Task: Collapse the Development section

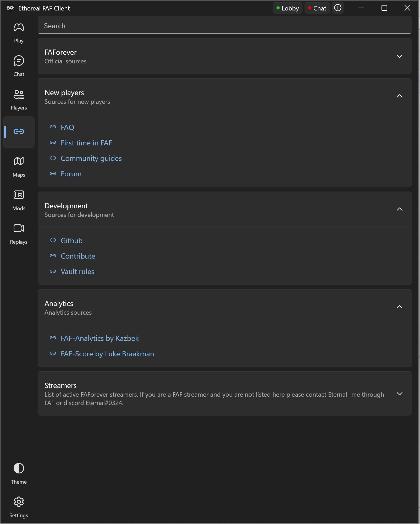Action: click(225, 210)
